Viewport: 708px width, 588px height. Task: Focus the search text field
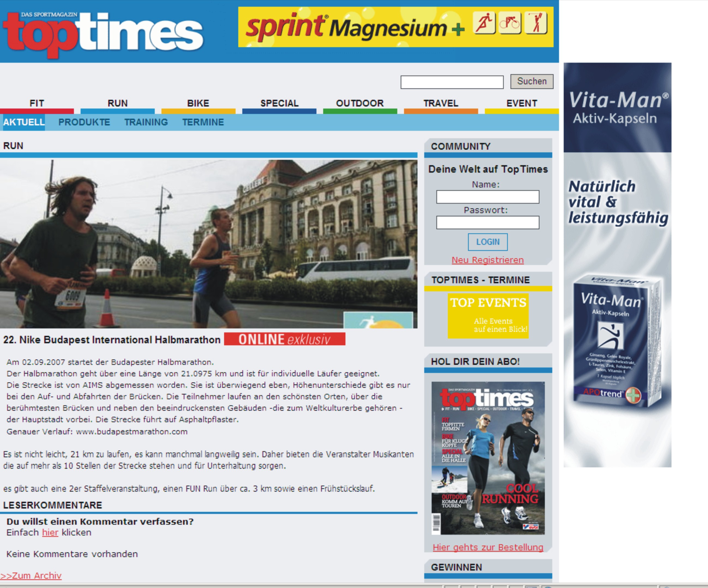point(452,82)
